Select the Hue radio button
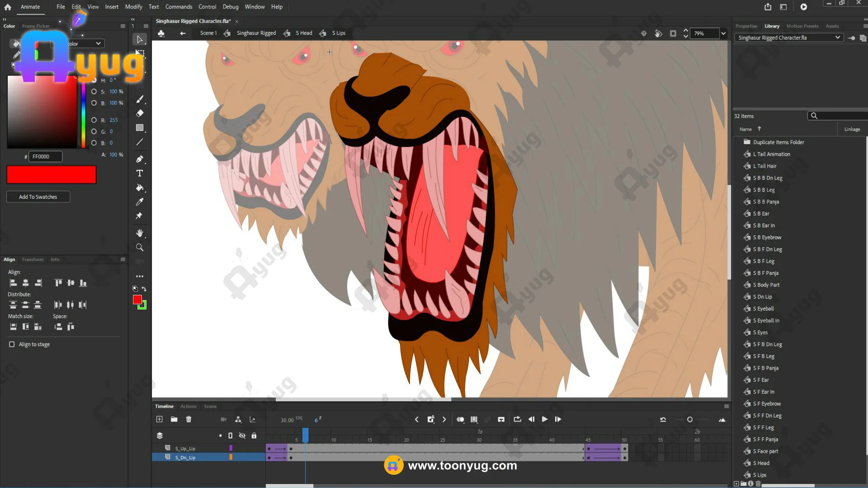Screen dimensions: 868x488 (x=94, y=80)
